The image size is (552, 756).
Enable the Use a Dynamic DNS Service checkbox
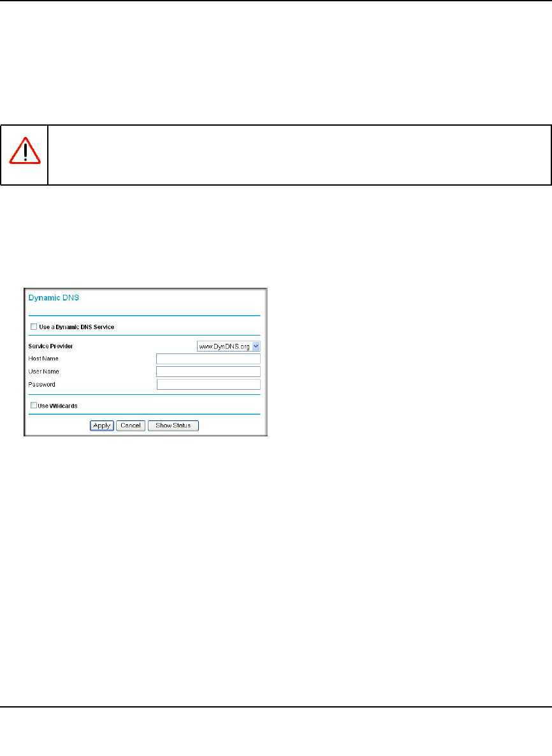point(34,327)
